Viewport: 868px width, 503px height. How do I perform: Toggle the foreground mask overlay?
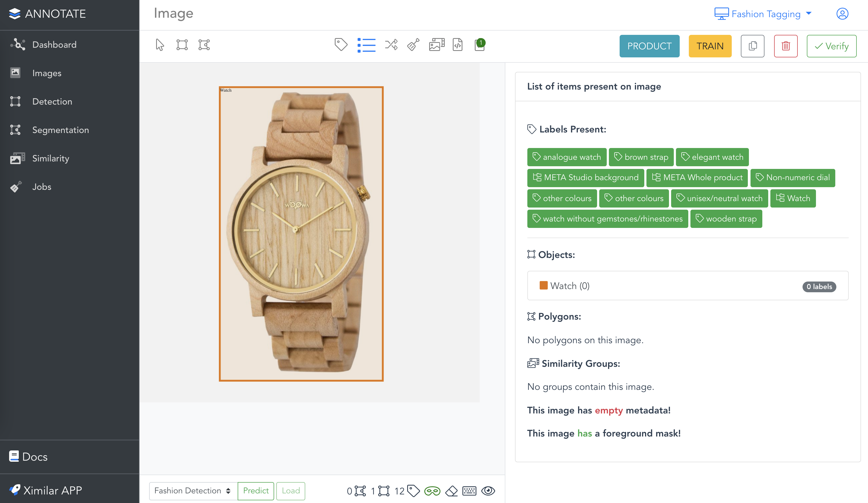(432, 491)
